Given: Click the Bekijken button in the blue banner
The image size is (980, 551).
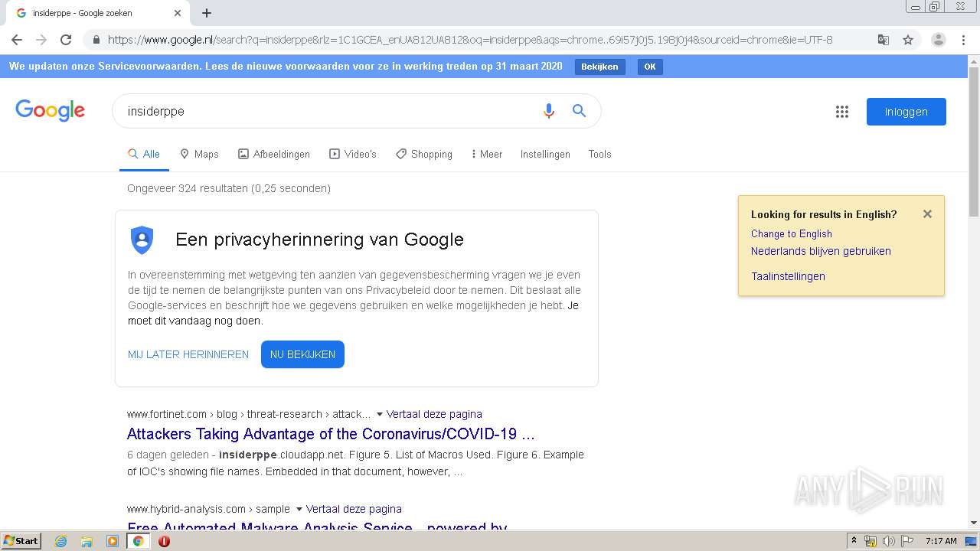Looking at the screenshot, I should (x=599, y=67).
